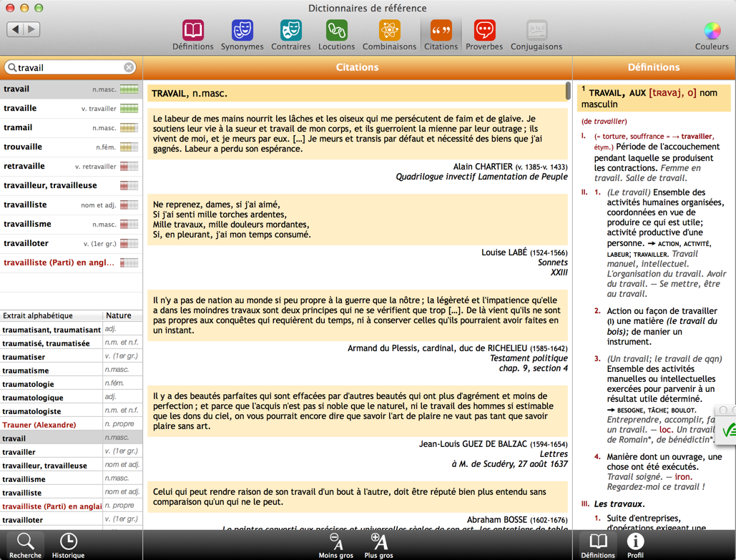Switch to Historique tab at bottom

[68, 546]
